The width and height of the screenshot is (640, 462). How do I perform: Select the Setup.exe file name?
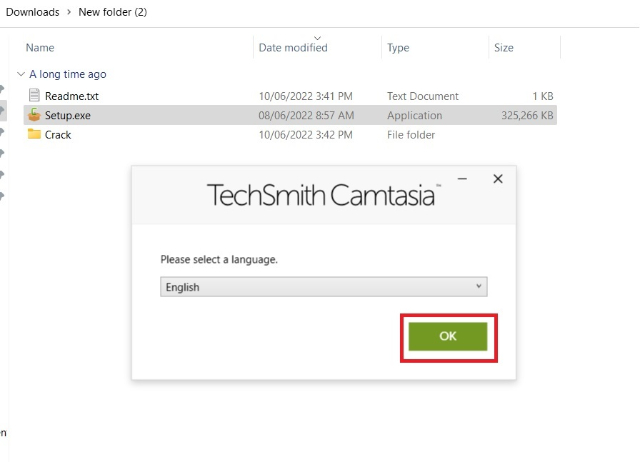(68, 116)
